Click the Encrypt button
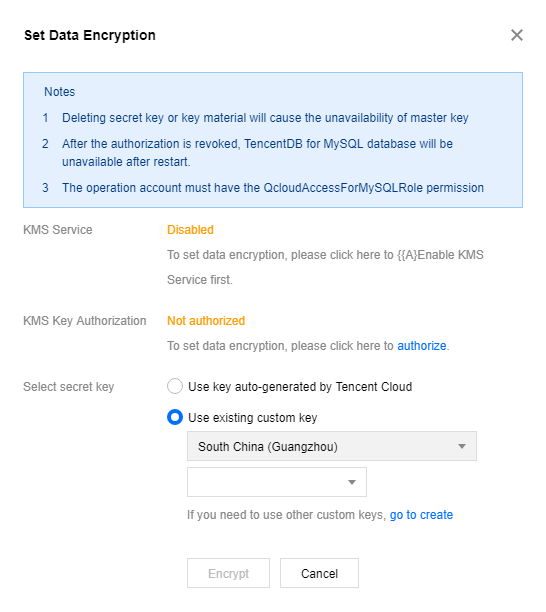This screenshot has width=546, height=612. (228, 573)
